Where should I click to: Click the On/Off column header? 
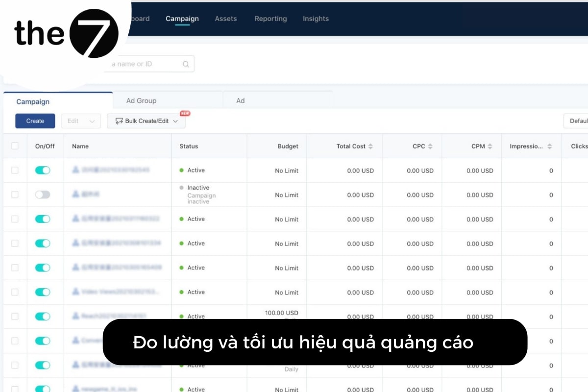[45, 146]
